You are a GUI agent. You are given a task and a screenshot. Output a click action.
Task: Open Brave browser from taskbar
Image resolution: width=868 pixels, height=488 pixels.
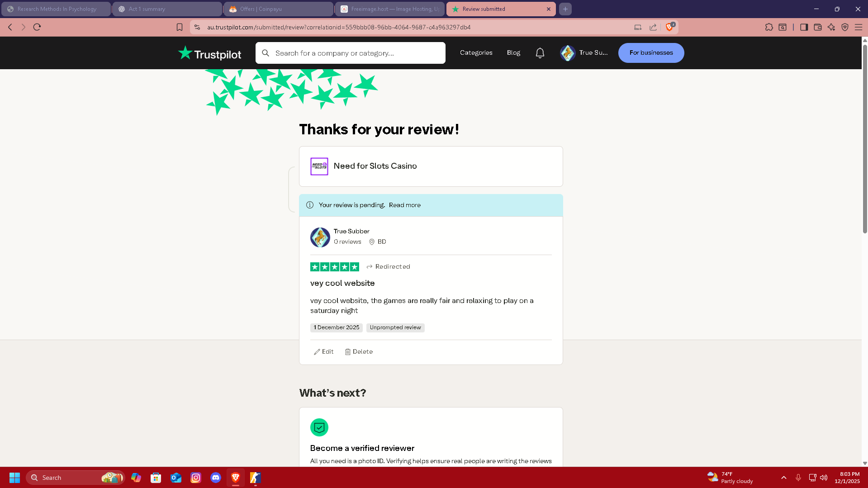pyautogui.click(x=236, y=478)
